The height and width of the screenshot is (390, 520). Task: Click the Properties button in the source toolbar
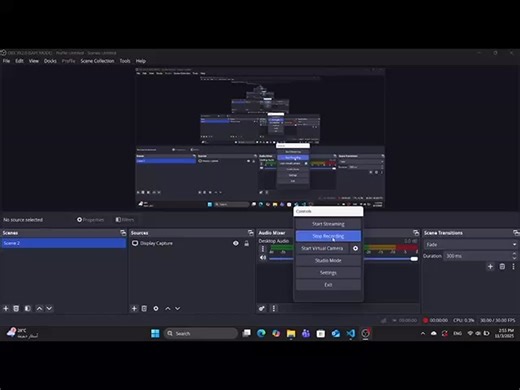coord(90,220)
